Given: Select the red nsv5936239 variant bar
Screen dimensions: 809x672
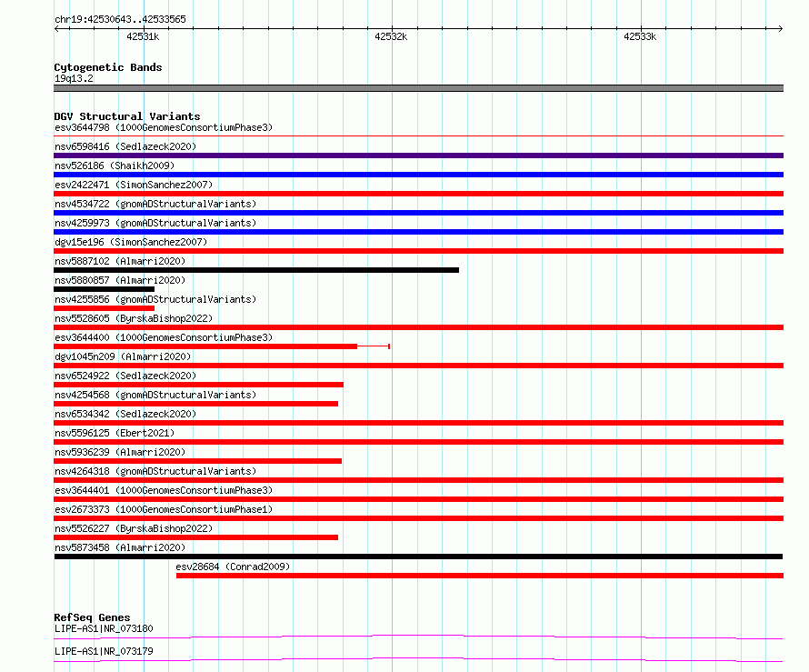Looking at the screenshot, I should [x=197, y=461].
